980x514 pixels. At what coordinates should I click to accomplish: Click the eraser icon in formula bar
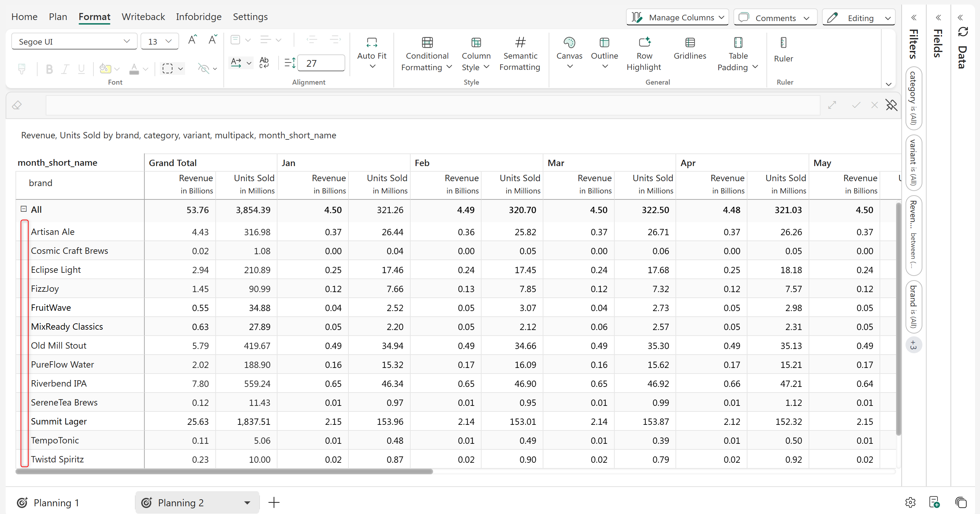pyautogui.click(x=17, y=105)
